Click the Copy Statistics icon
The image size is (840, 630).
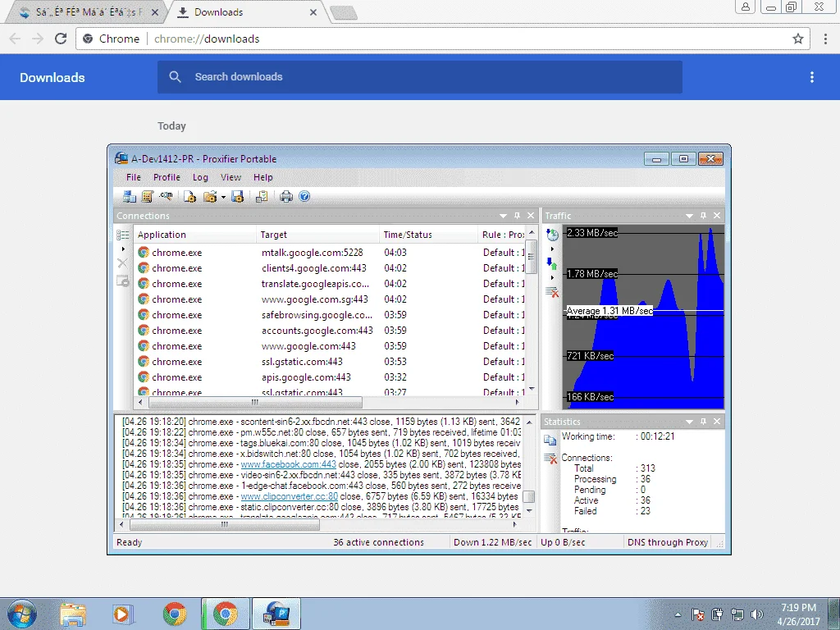(550, 440)
